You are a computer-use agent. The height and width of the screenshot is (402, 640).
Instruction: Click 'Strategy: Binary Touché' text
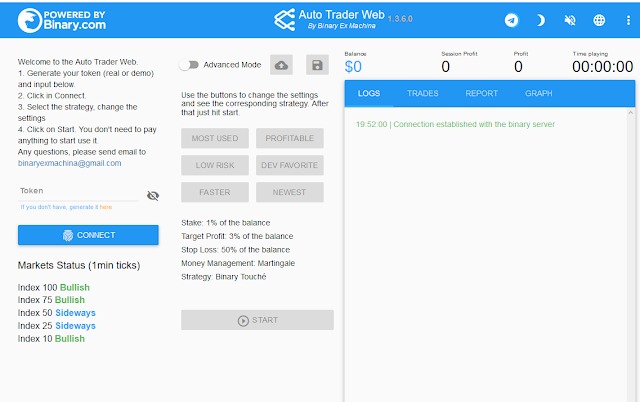(x=224, y=277)
